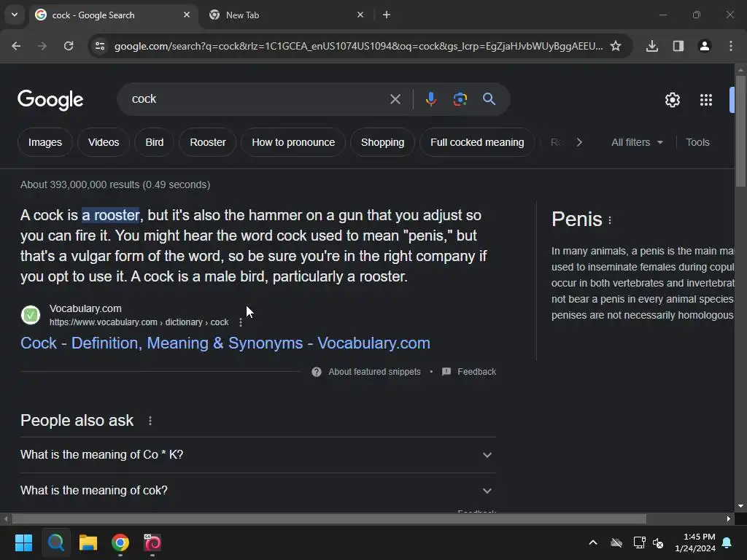
Task: Open the Windows Start menu
Action: (x=23, y=542)
